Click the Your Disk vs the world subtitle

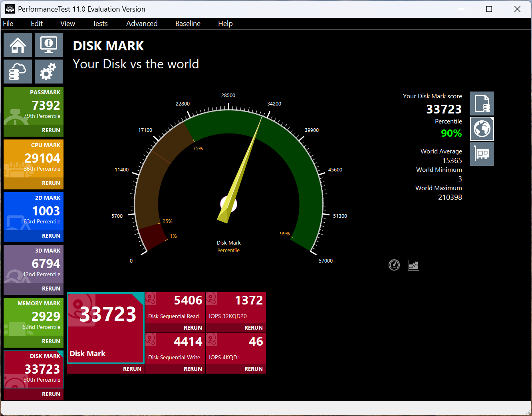tap(136, 64)
